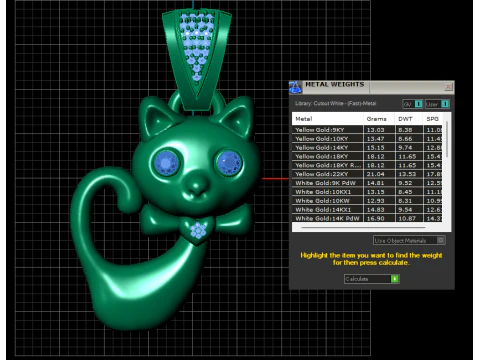Viewport: 480px width, 360px height.
Task: Click the 12.93 grams value
Action: click(x=375, y=201)
